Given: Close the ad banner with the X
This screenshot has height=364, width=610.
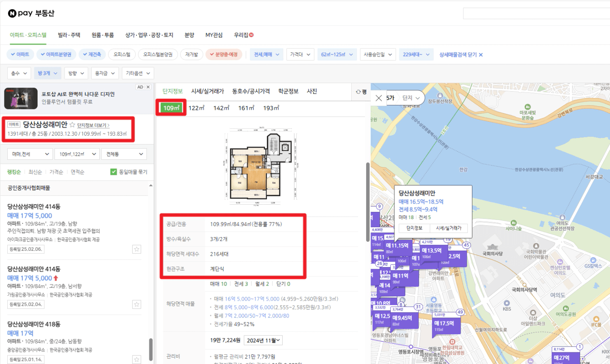Looking at the screenshot, I should click(148, 87).
